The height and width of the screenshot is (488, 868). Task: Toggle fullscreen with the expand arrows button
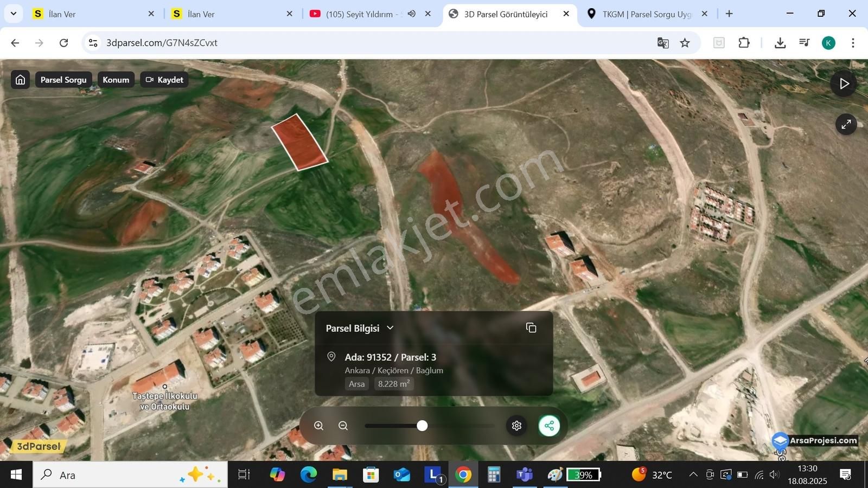(846, 124)
